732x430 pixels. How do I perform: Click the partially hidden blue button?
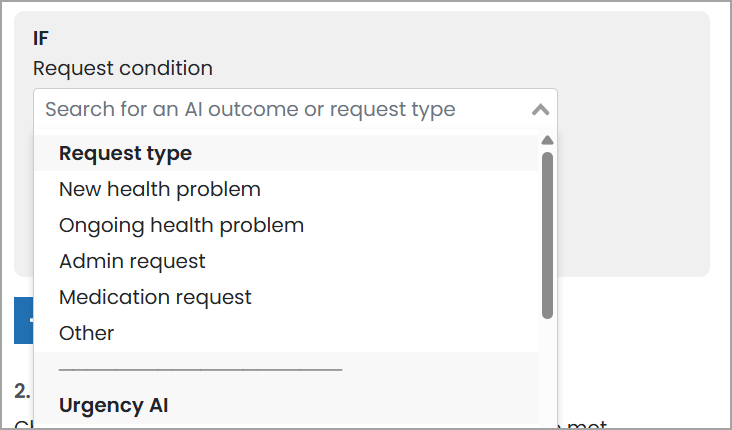tap(24, 321)
